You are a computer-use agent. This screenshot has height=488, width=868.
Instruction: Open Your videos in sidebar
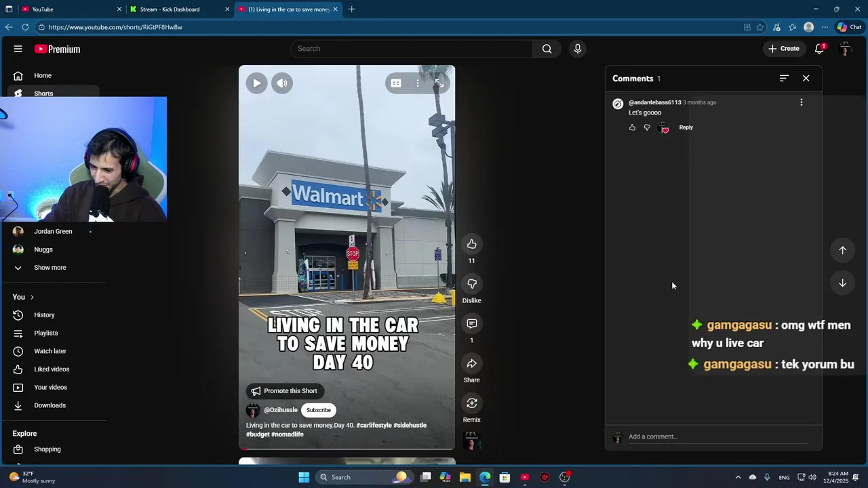[54, 388]
